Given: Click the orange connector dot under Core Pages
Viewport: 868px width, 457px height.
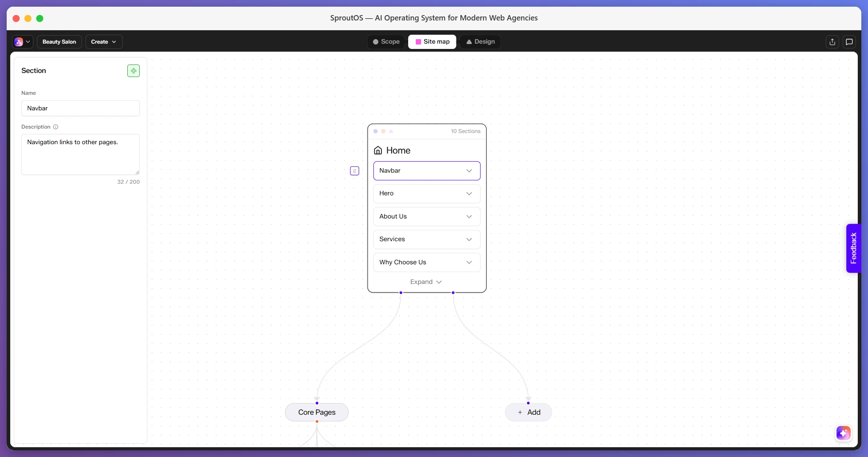Looking at the screenshot, I should [x=317, y=421].
